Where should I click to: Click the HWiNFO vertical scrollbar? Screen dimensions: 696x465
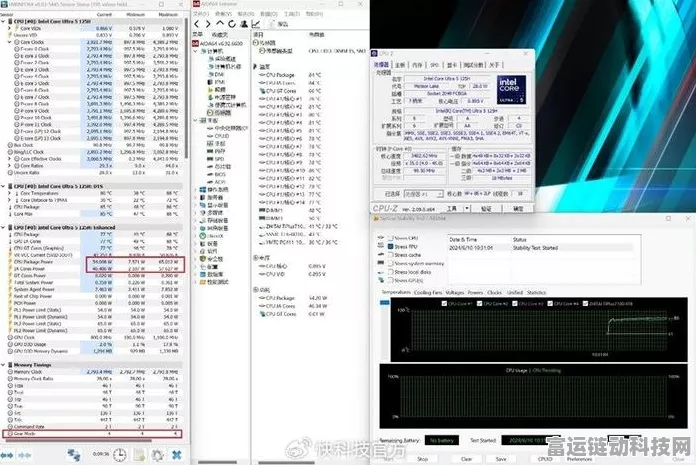pyautogui.click(x=186, y=89)
